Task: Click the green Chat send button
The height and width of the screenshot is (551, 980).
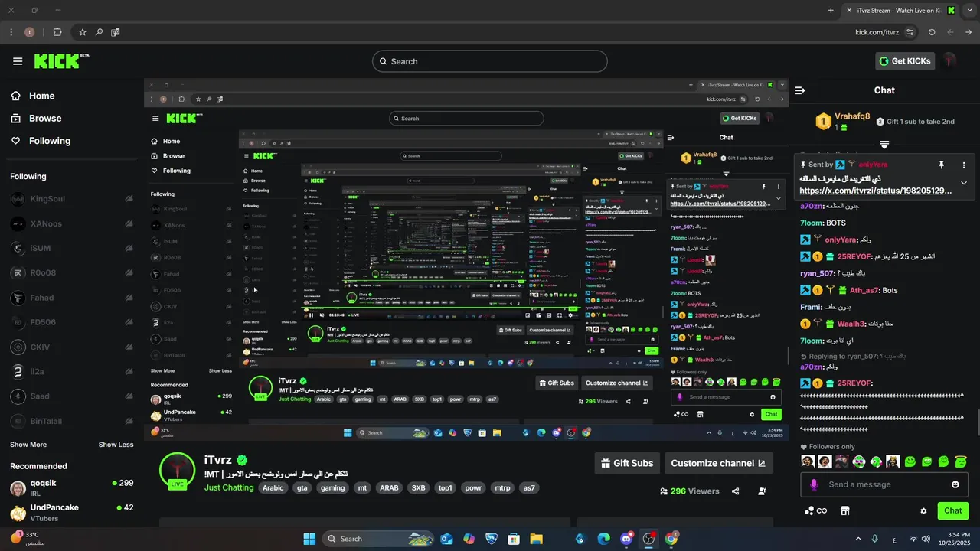Action: (952, 510)
